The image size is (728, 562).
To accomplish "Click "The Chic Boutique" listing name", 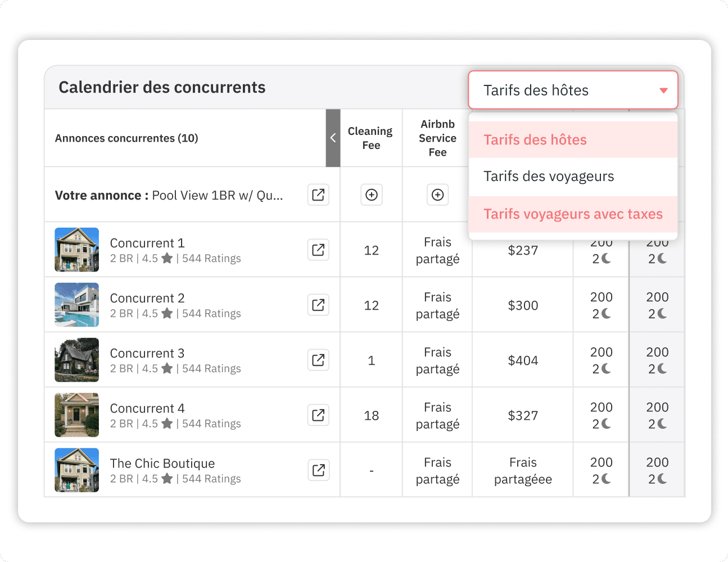I will (x=162, y=463).
